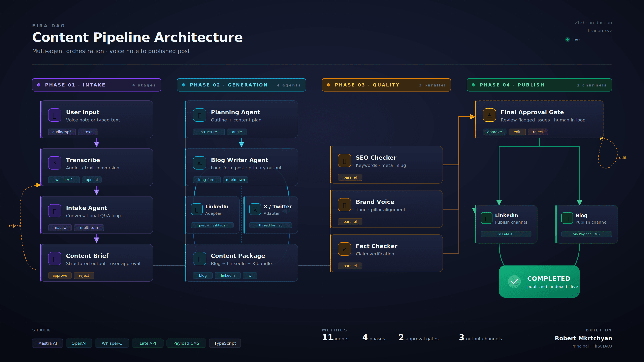Click the whisper-1 tag under Transcribe
644x362 pixels.
(64, 180)
